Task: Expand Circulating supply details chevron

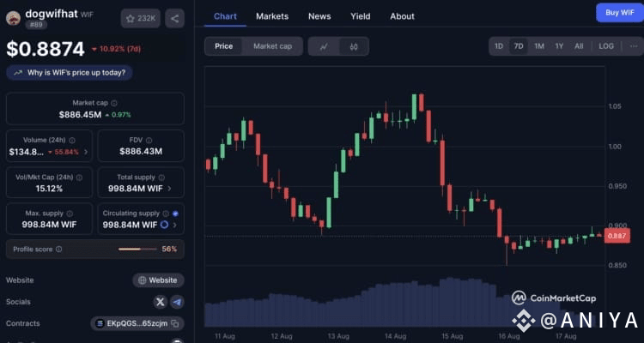Action: point(175,225)
